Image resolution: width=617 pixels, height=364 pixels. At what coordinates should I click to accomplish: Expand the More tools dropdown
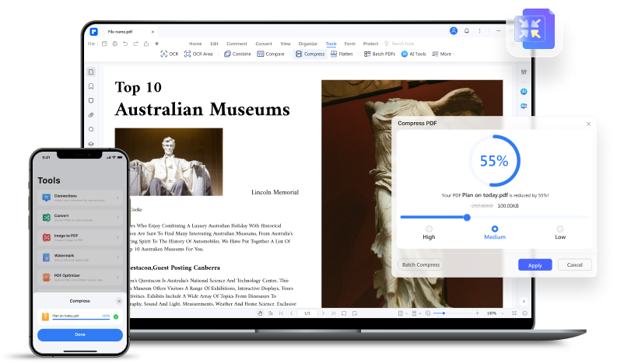[444, 54]
